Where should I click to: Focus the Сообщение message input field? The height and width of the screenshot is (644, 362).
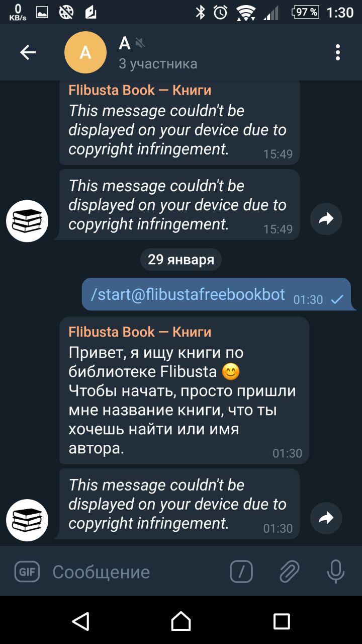point(136,572)
